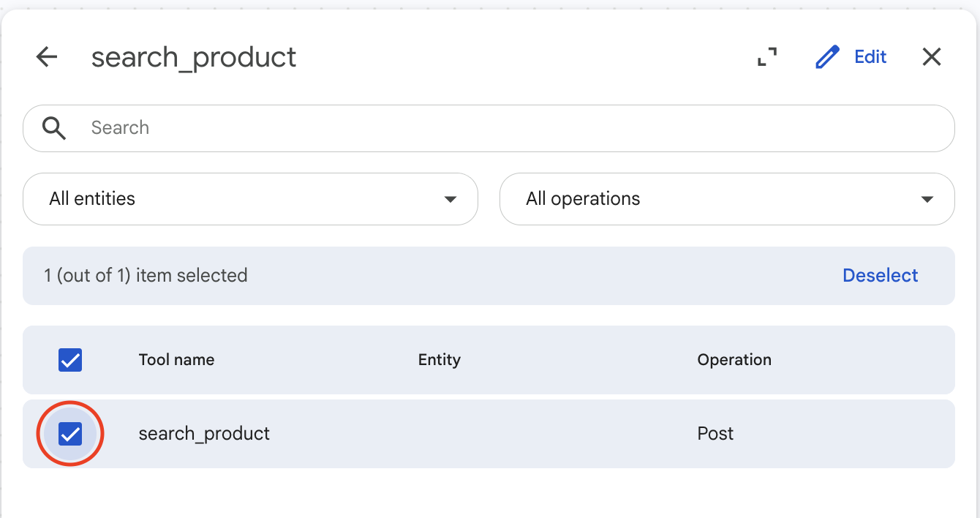
Task: Select the search_product tool name cell
Action: click(204, 434)
